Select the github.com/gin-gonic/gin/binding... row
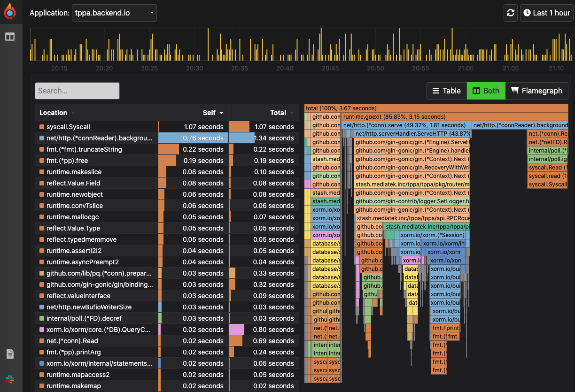The width and height of the screenshot is (575, 392). 167,284
